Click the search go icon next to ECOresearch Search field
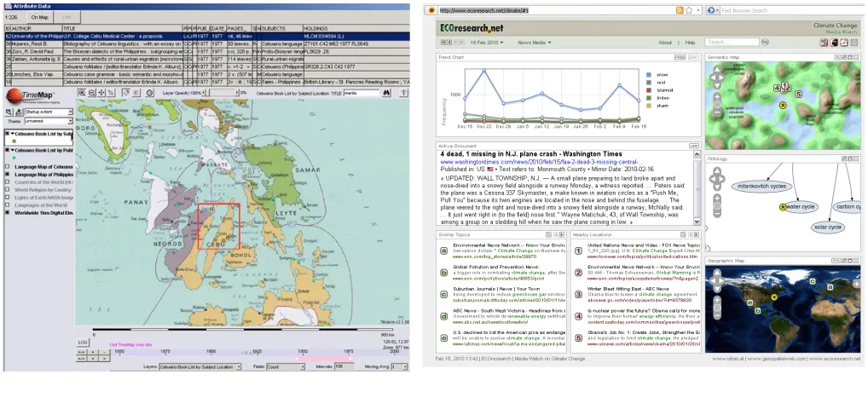This screenshot has width=868, height=409. point(765,42)
